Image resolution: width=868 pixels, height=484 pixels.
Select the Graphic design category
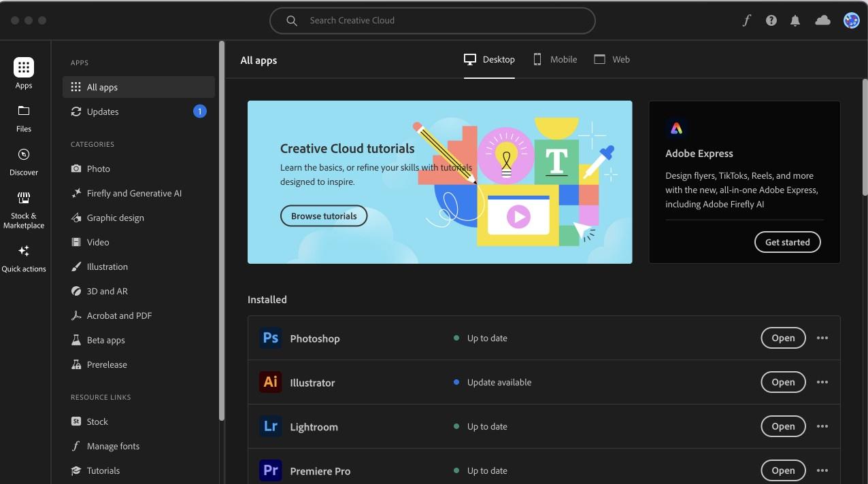(139, 218)
